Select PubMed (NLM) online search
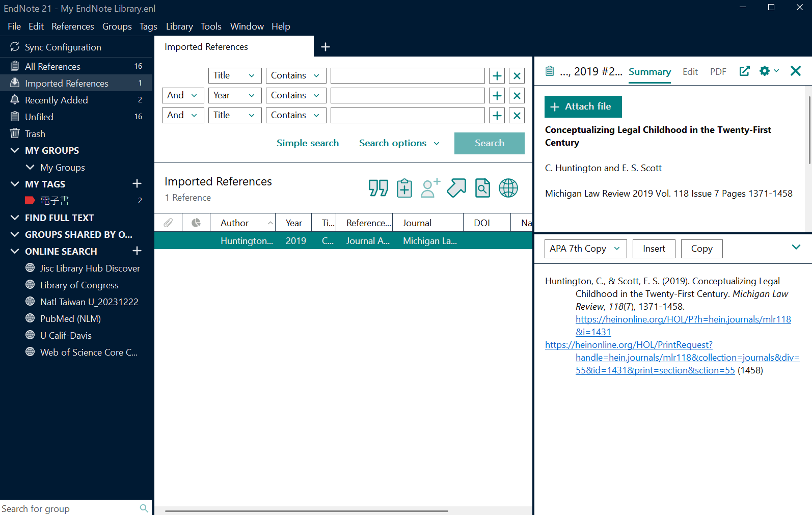 point(70,318)
